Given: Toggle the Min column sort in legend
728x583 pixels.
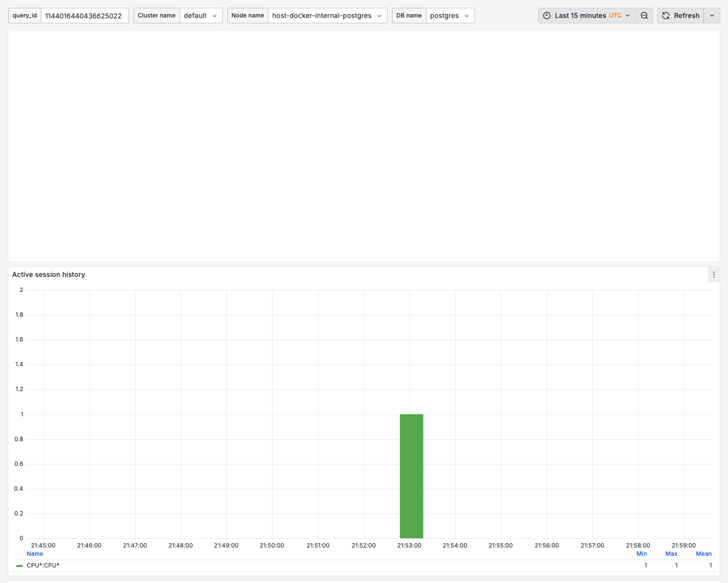Looking at the screenshot, I should coord(642,553).
